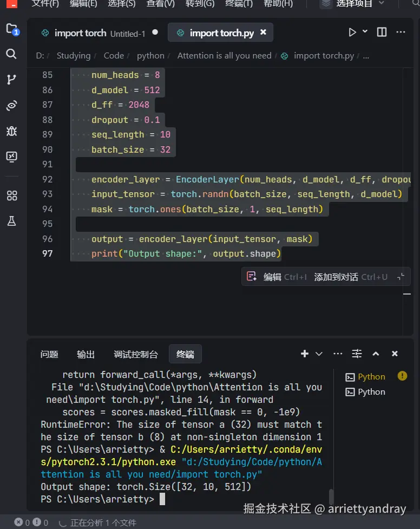Open the Source Control view
The image size is (420, 529).
(11, 80)
